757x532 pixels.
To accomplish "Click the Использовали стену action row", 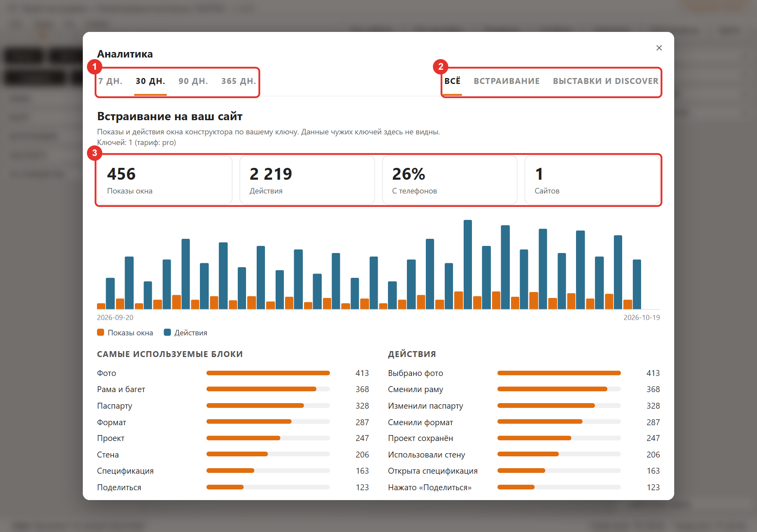I will (x=524, y=454).
